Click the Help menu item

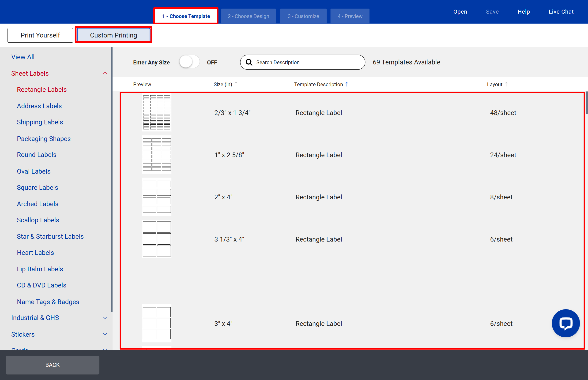pyautogui.click(x=524, y=12)
